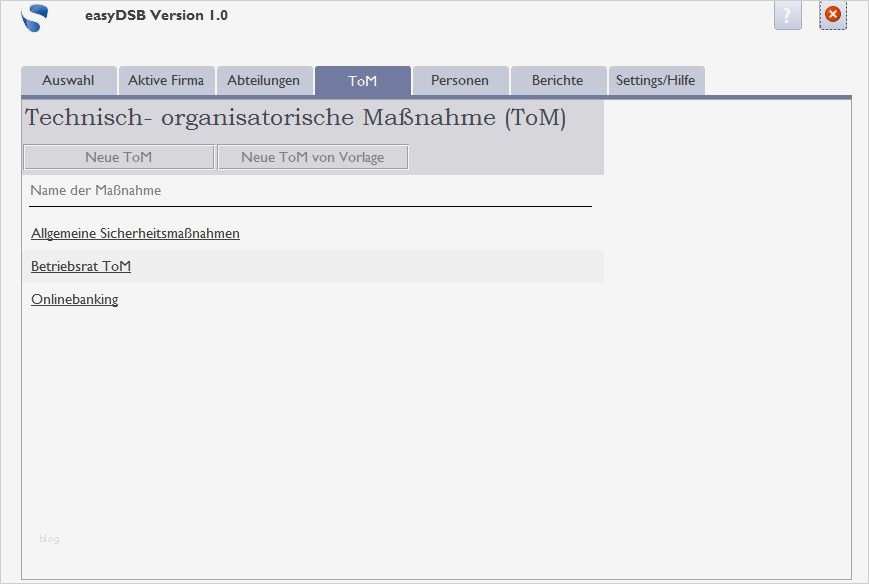The width and height of the screenshot is (869, 584).
Task: Click the Neue ToM button
Action: (118, 157)
